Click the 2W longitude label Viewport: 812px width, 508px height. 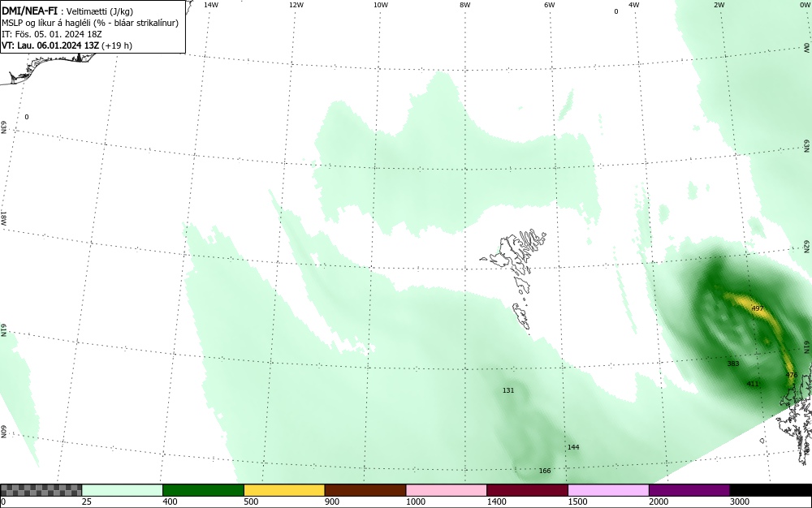coord(719,5)
